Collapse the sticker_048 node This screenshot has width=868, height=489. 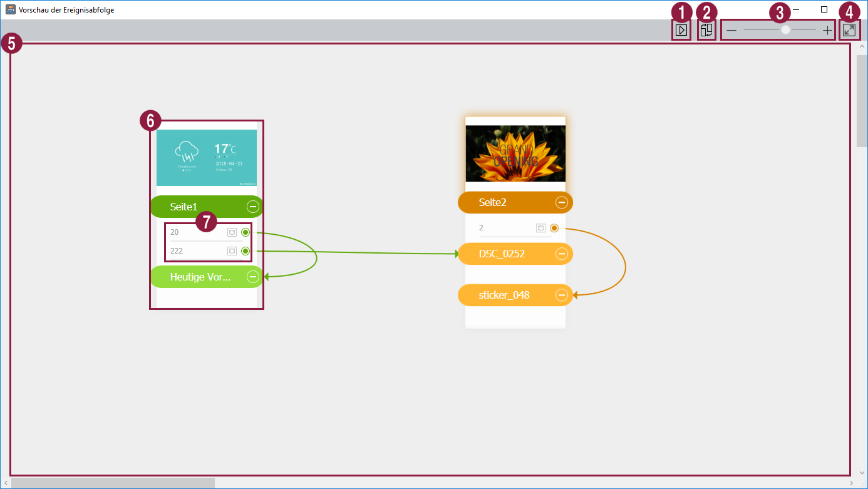(562, 295)
